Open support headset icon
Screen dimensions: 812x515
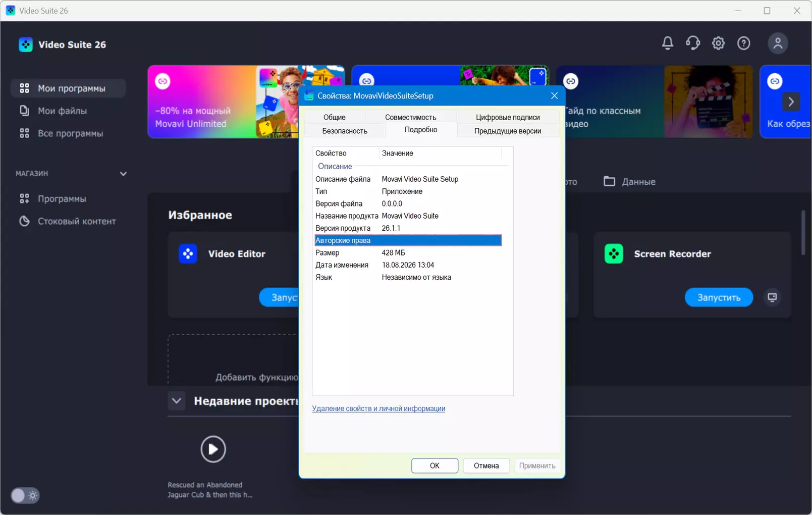point(693,43)
